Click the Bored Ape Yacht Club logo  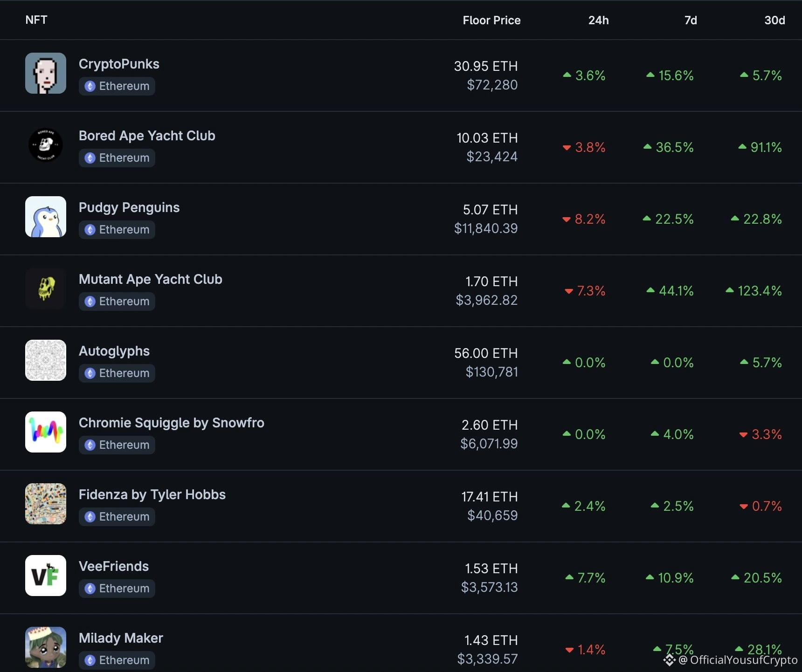coord(46,145)
